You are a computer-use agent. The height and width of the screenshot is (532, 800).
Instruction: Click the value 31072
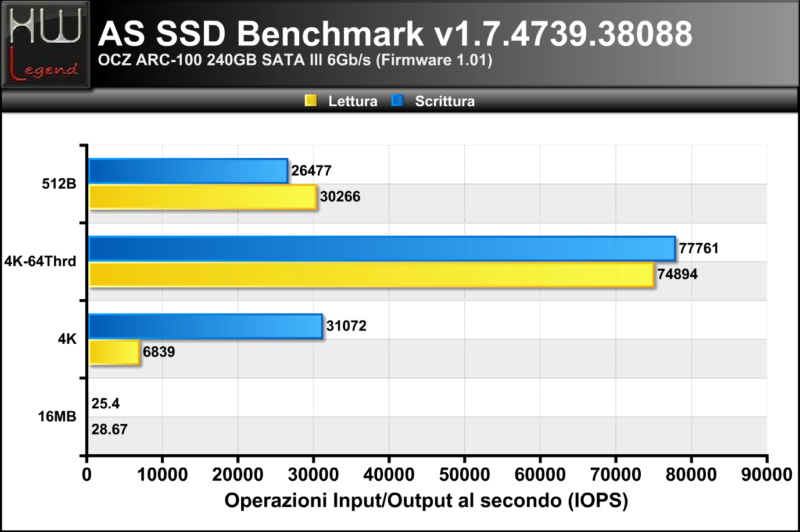click(346, 326)
